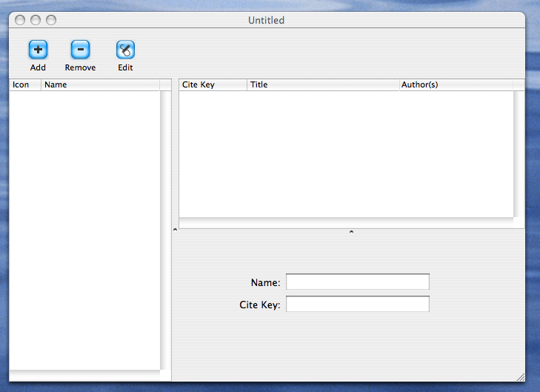Image resolution: width=540 pixels, height=392 pixels.
Task: Focus the Cite Key text field
Action: tap(358, 304)
